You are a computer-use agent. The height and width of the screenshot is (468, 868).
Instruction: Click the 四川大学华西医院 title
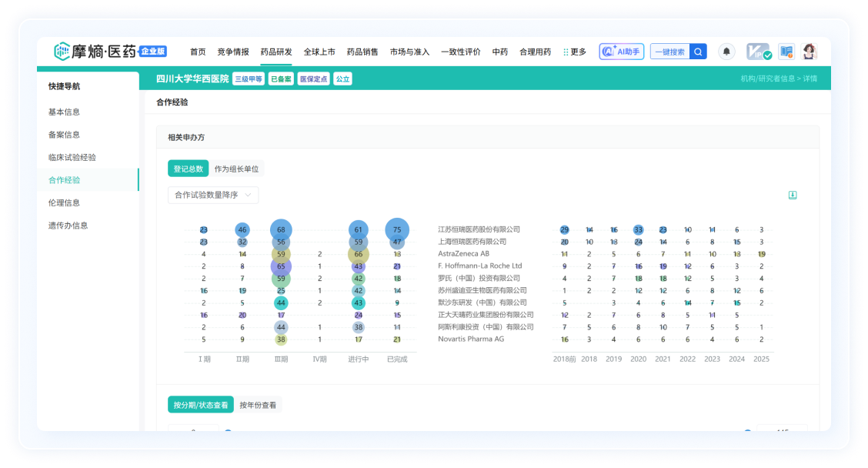click(192, 79)
